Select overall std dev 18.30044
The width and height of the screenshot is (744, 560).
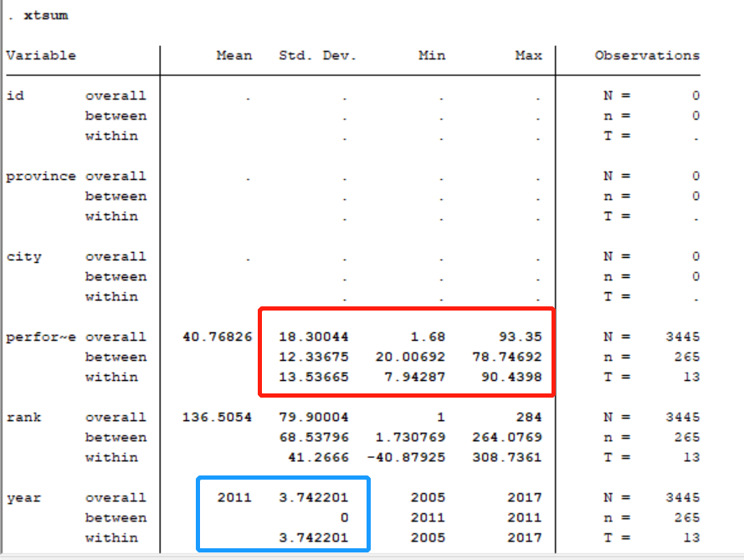314,337
